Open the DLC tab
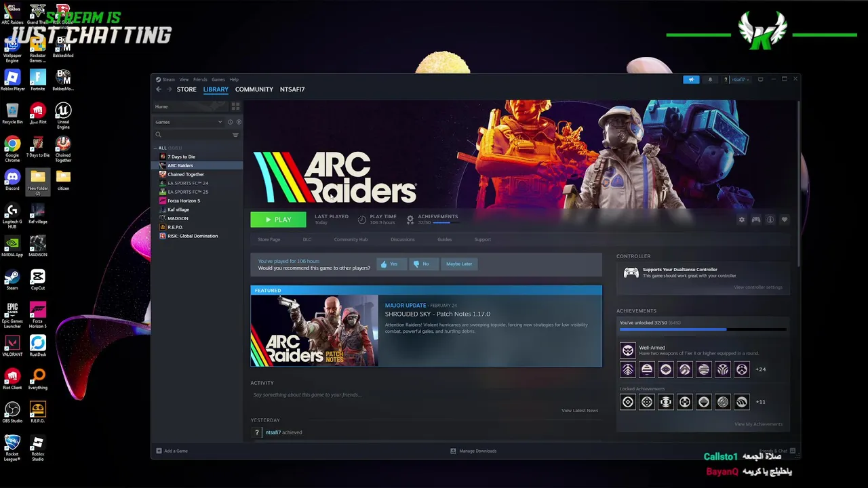 (x=307, y=239)
